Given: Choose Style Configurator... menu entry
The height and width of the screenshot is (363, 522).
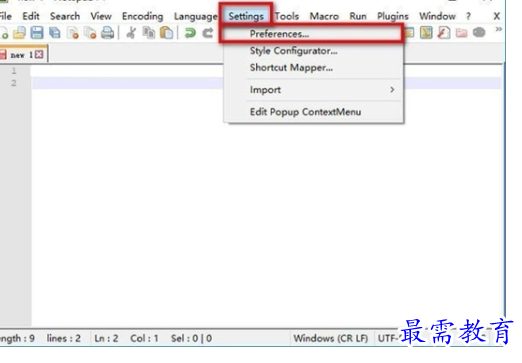Looking at the screenshot, I should click(313, 51).
